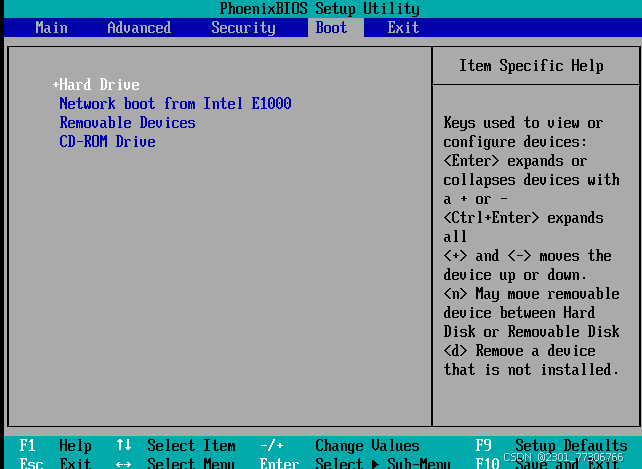Select the CD-ROM Drive boot entry
Image resolution: width=642 pixels, height=469 pixels.
click(107, 141)
